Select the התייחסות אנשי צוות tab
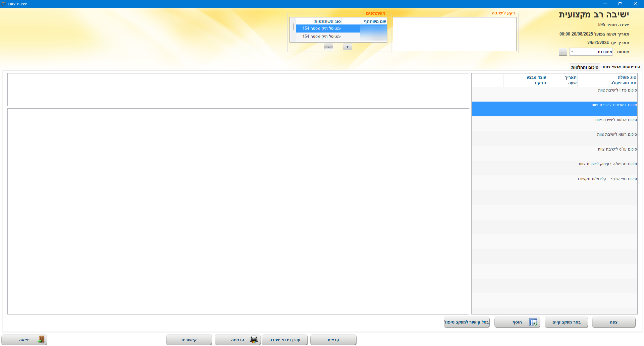Screen dimensions: 644x346 point(621,67)
